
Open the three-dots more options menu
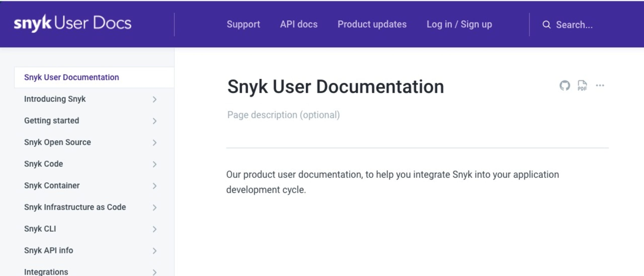tap(600, 86)
